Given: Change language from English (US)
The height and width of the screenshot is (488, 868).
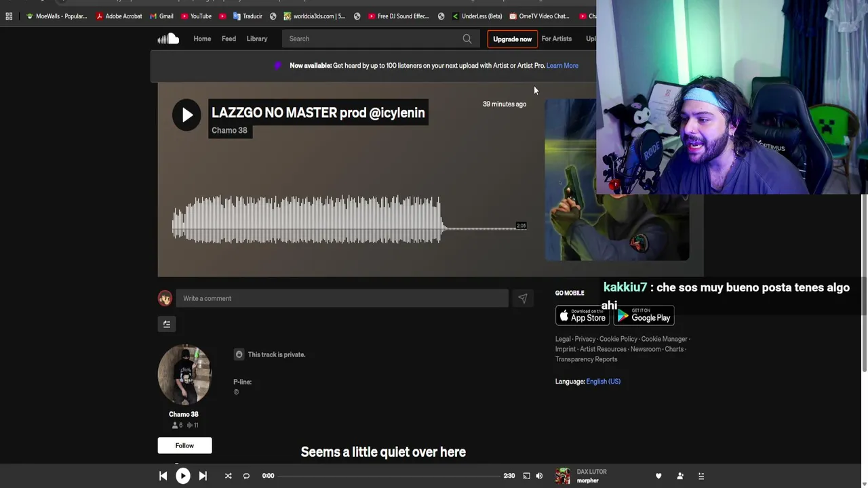Looking at the screenshot, I should pos(603,382).
